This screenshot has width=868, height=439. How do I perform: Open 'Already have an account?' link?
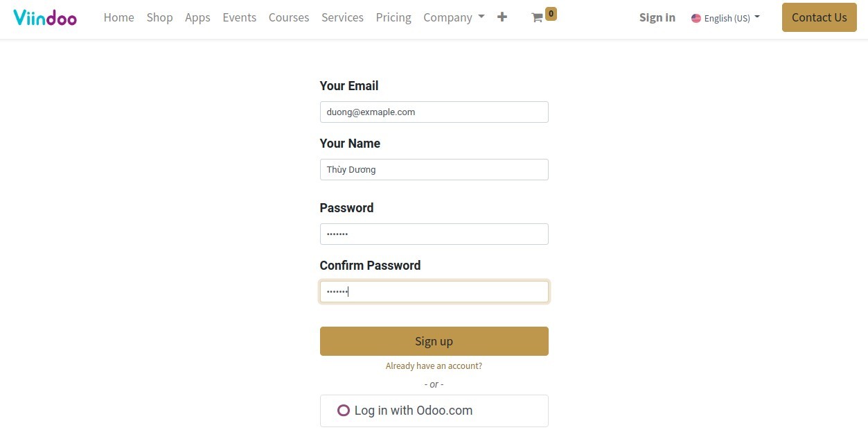(x=434, y=365)
